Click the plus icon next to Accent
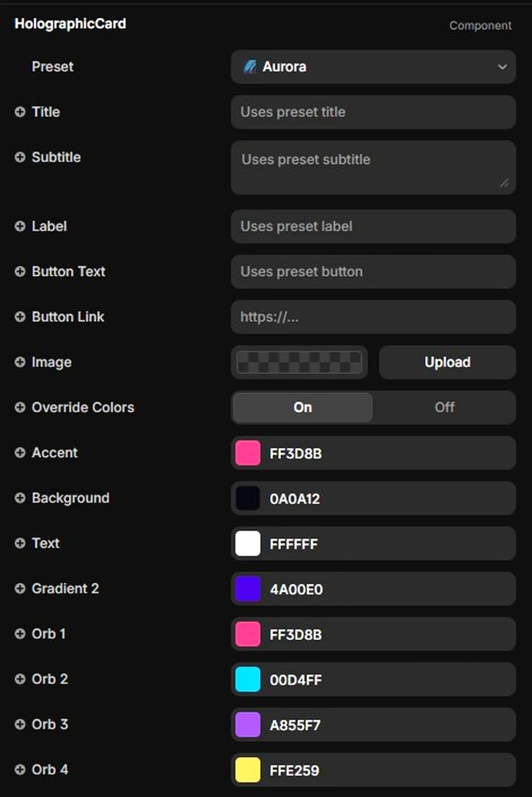 click(20, 452)
